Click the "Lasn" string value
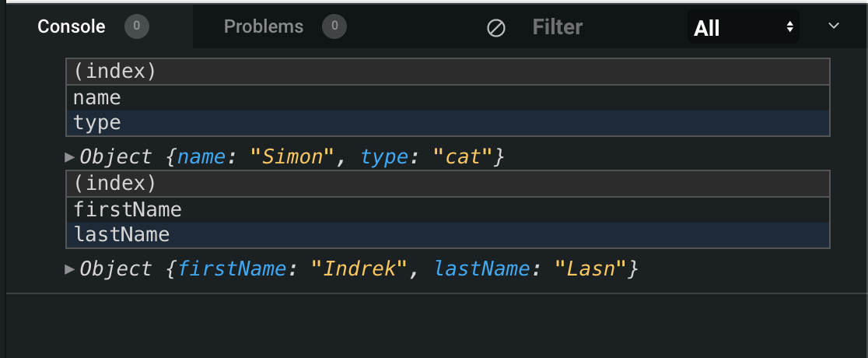The image size is (868, 358). (590, 269)
